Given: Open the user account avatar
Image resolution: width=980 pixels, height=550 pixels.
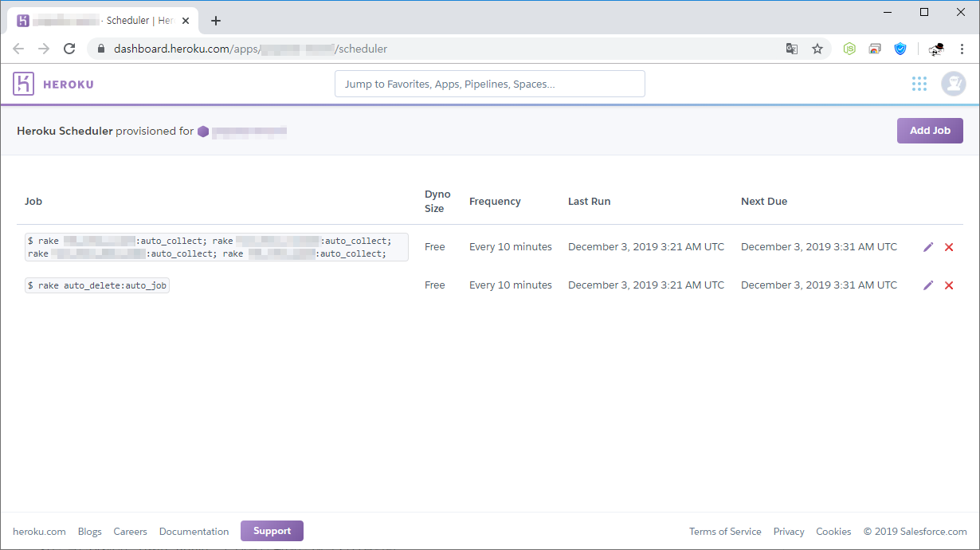Looking at the screenshot, I should click(x=954, y=84).
